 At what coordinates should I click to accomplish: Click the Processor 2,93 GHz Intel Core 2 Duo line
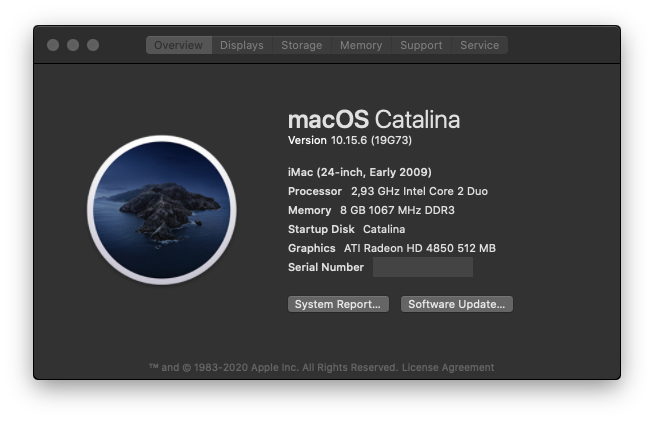[388, 191]
